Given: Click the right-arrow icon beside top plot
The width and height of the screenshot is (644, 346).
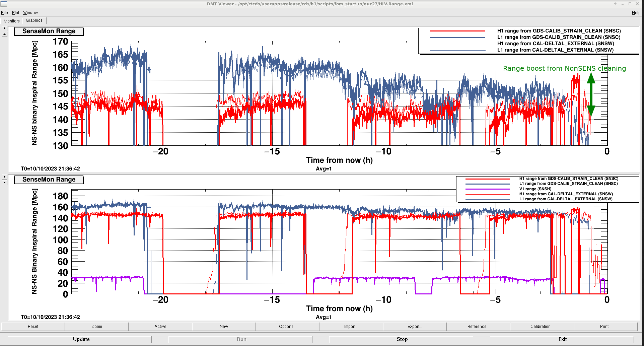Looking at the screenshot, I should point(4,28).
